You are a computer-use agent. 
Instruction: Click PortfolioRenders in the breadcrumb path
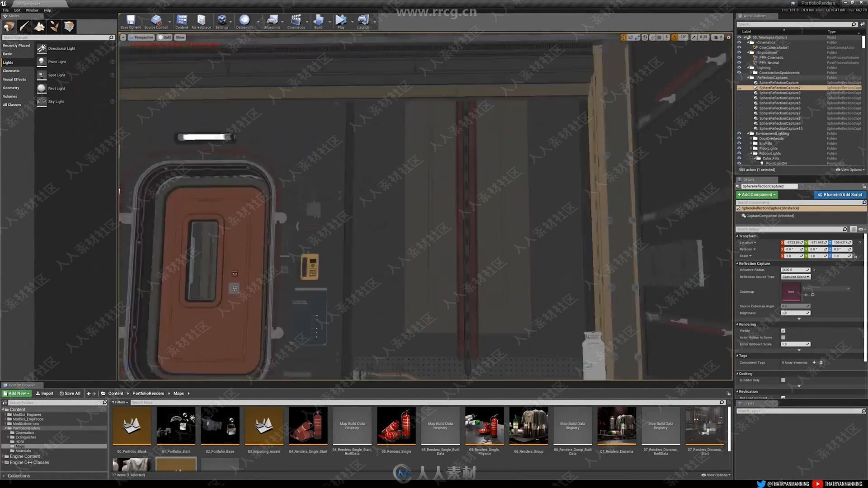click(148, 394)
